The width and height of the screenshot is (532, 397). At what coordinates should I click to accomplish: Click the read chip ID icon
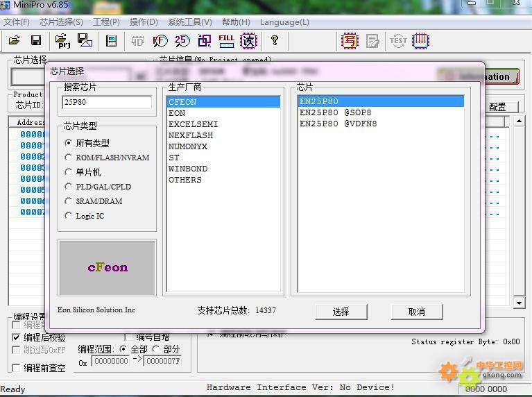point(137,41)
